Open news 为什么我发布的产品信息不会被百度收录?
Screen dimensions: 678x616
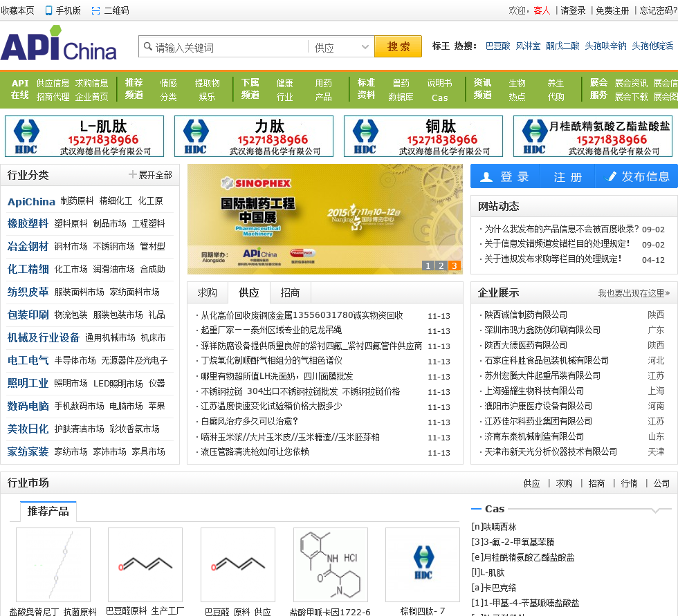(x=562, y=229)
